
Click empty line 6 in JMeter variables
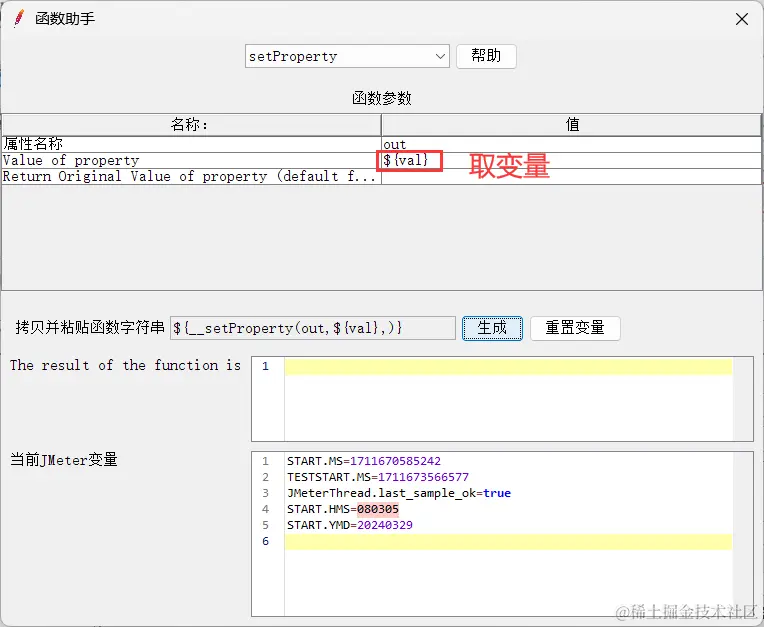[508, 541]
